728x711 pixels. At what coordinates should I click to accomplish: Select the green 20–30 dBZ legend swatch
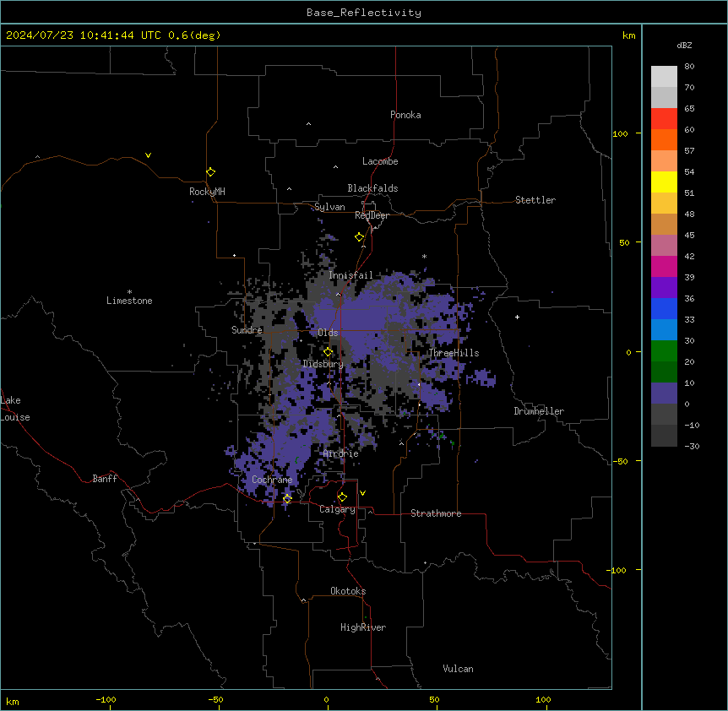click(664, 351)
